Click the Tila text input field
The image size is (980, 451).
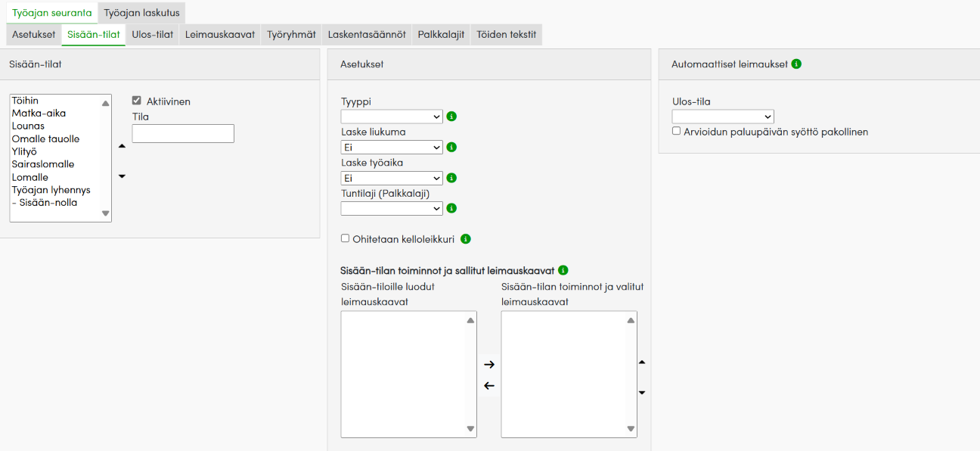coord(183,133)
